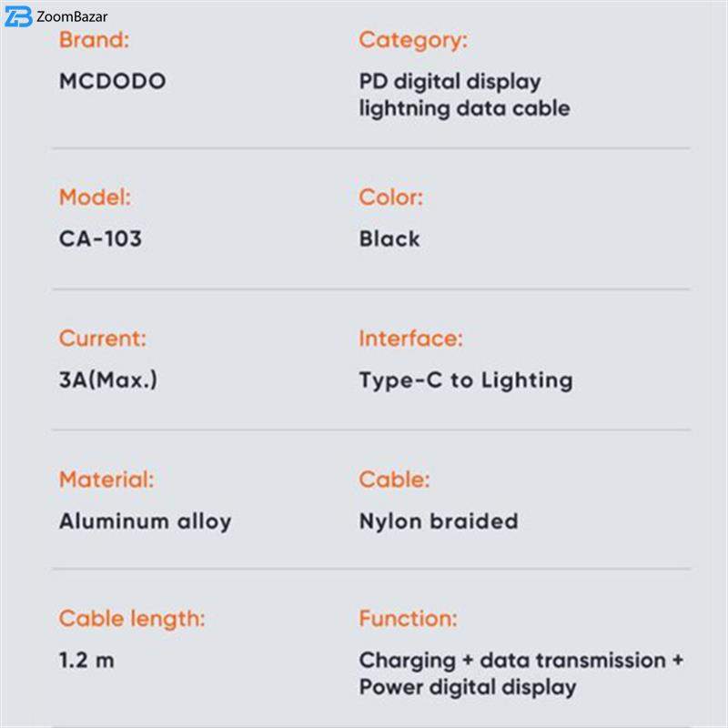Viewport: 728px width, 728px height.
Task: Click the orange Brand: label
Action: 94,40
